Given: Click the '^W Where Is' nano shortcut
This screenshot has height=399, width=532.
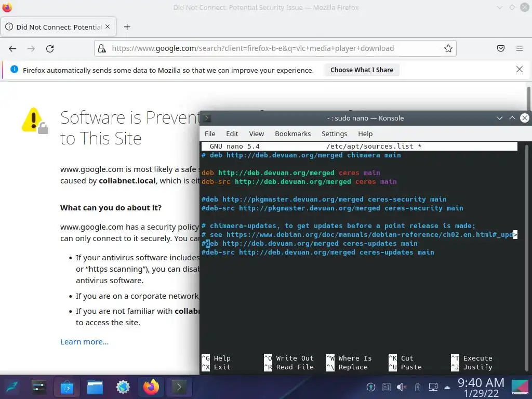Looking at the screenshot, I should (349, 358).
